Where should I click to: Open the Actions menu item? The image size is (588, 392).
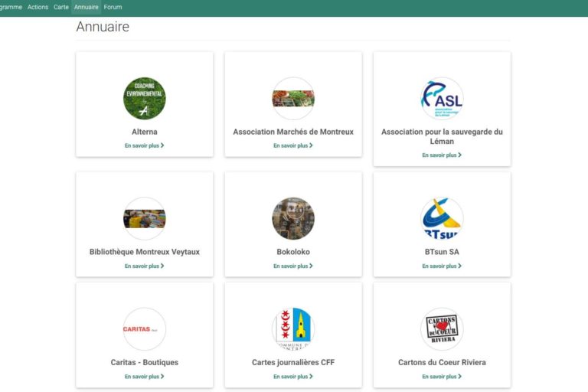(38, 7)
